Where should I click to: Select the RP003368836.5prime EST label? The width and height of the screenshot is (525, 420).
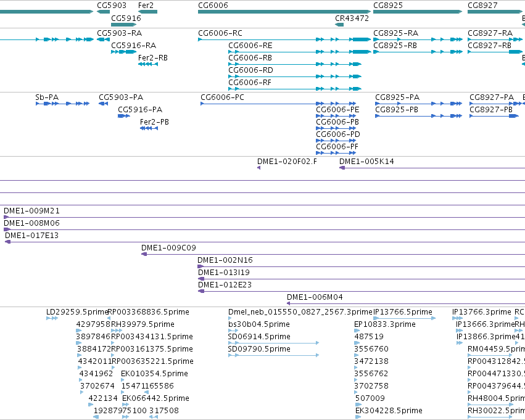coord(148,312)
